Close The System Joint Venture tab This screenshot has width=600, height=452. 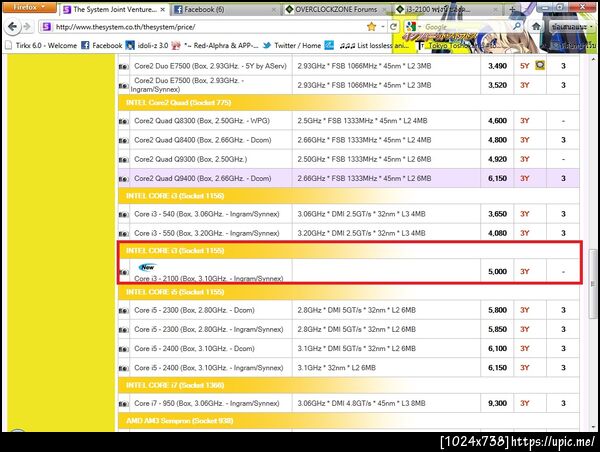pos(163,10)
